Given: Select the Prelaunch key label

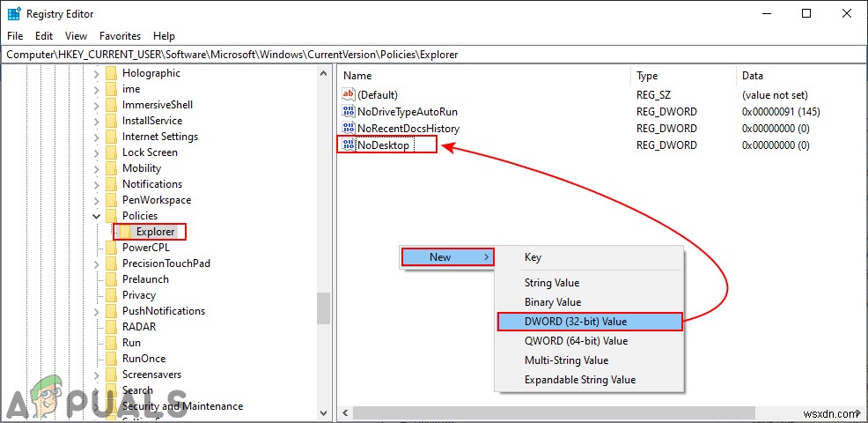Looking at the screenshot, I should tap(145, 279).
